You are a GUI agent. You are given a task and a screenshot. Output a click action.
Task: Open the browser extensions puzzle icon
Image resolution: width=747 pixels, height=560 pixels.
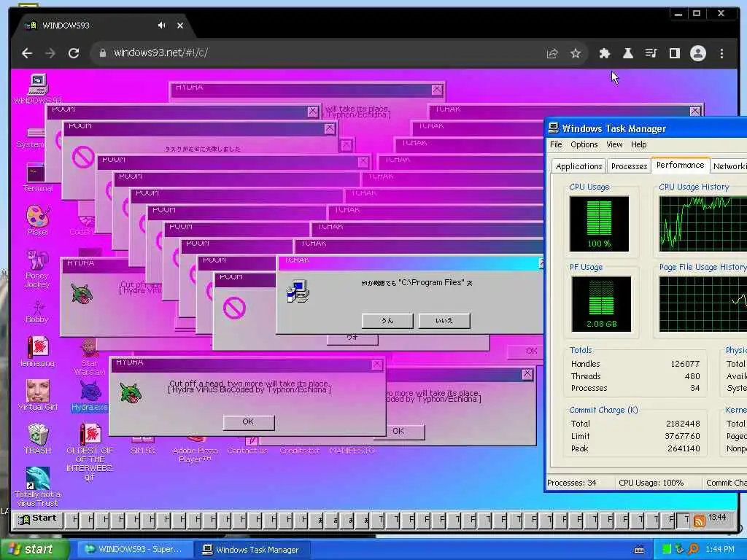(x=604, y=53)
